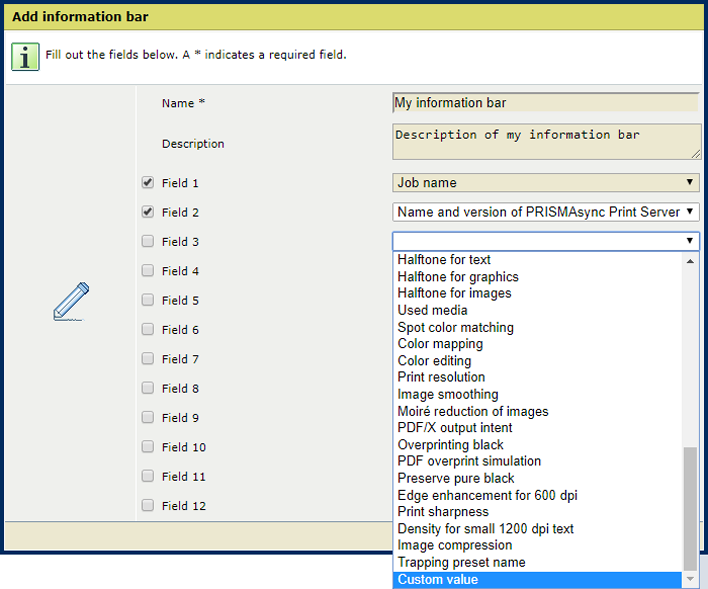This screenshot has width=708, height=589.
Task: Pick 'Preserve pure black' entry
Action: point(537,478)
